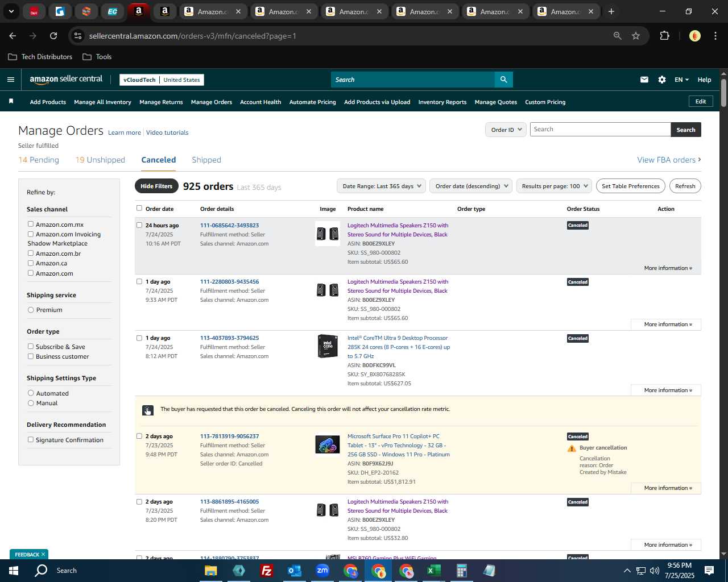Open the Results per page dropdown

point(554,186)
